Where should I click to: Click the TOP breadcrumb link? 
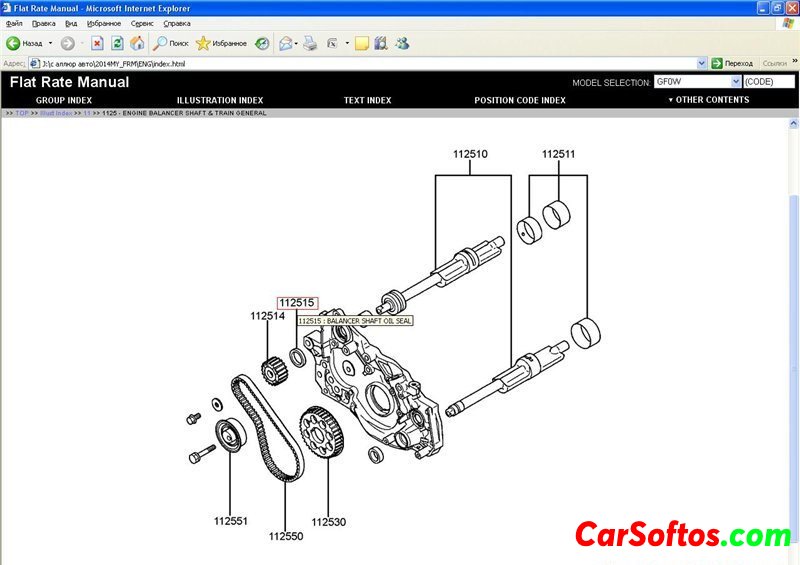point(22,113)
